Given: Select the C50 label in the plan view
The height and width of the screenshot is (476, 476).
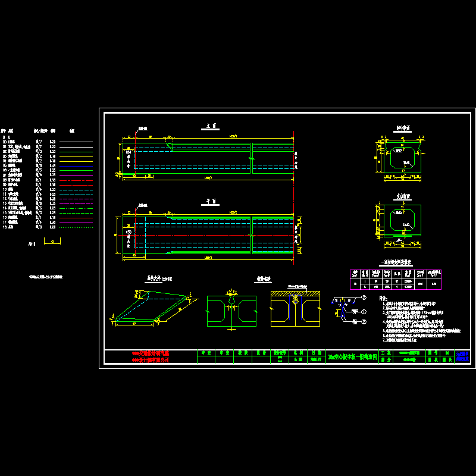Looking at the screenshot, I should coord(128,233).
